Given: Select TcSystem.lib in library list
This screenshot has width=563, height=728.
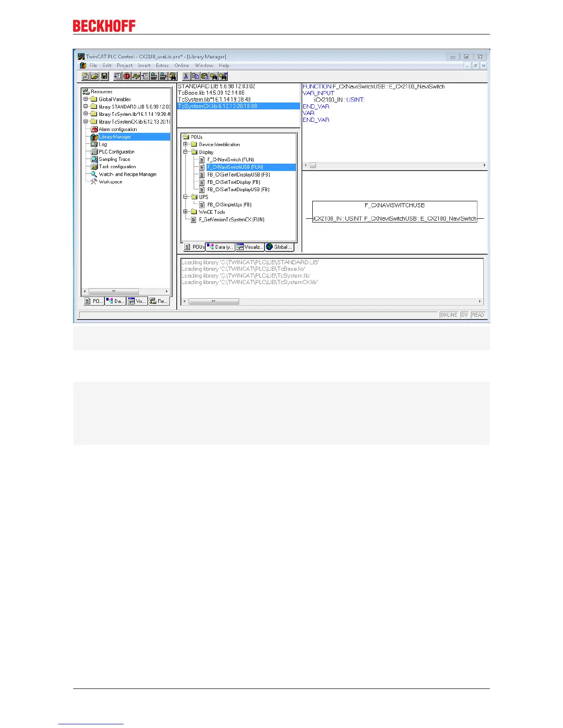Looking at the screenshot, I should (214, 99).
